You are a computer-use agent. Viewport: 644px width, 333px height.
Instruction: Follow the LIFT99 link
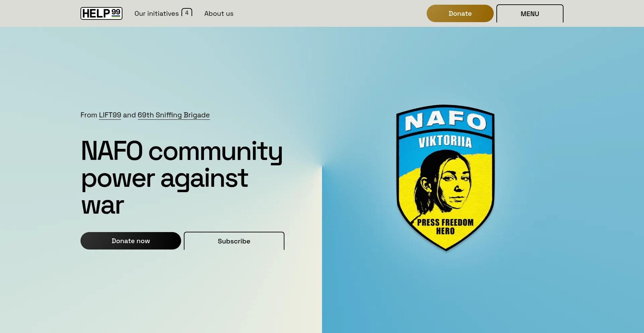tap(110, 115)
